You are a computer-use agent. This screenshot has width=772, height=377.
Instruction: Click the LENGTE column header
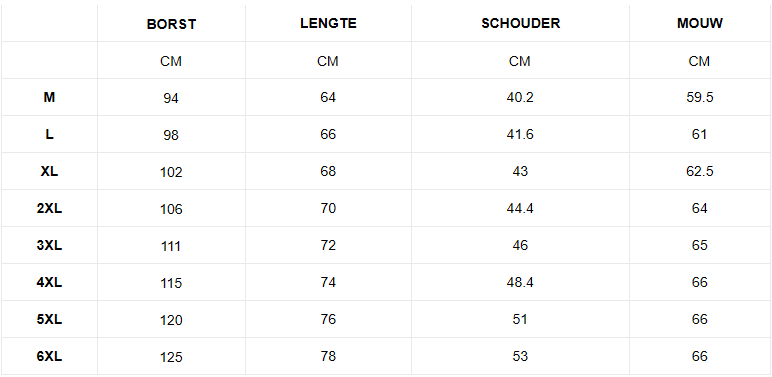[x=328, y=24]
